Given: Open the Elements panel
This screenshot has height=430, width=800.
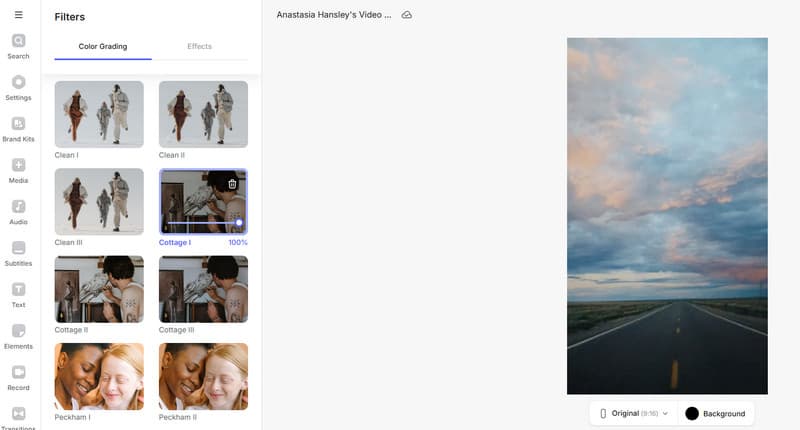Looking at the screenshot, I should pyautogui.click(x=18, y=336).
